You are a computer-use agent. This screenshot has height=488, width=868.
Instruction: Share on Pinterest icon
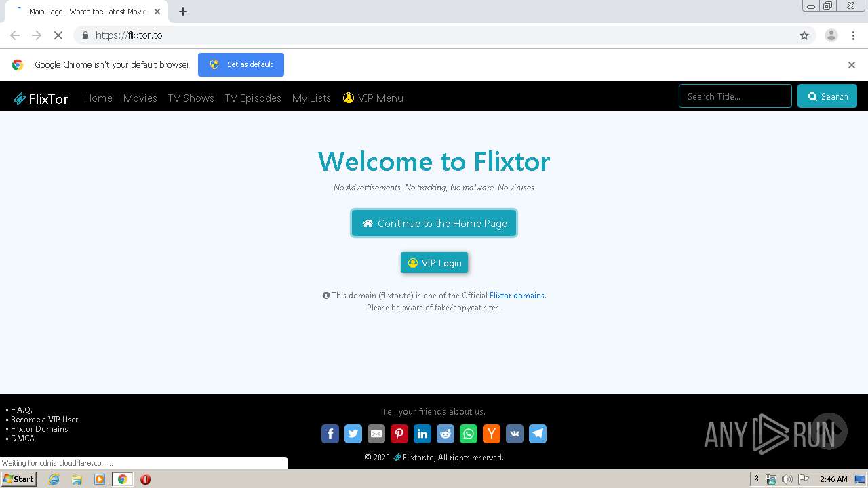tap(399, 434)
